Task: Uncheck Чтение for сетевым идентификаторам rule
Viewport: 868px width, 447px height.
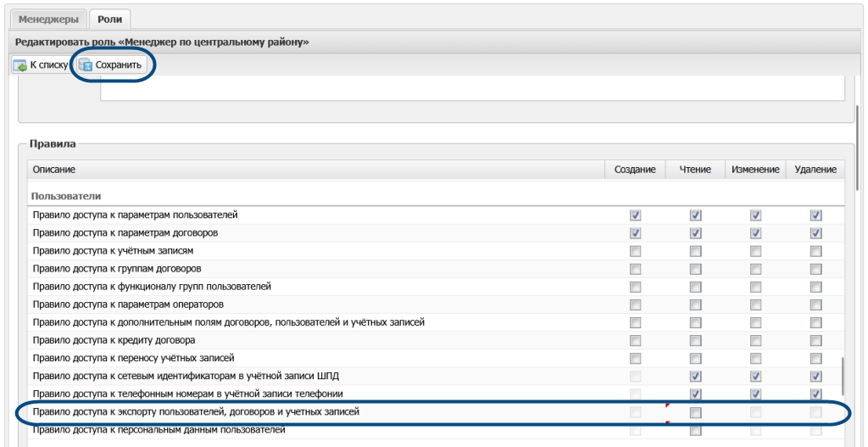Action: click(695, 376)
